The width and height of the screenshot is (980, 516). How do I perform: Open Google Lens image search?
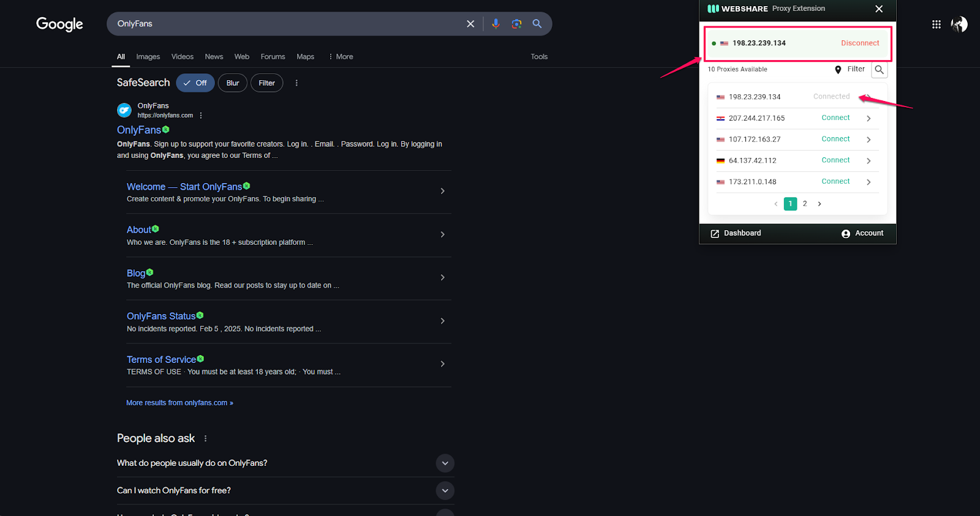coord(516,24)
